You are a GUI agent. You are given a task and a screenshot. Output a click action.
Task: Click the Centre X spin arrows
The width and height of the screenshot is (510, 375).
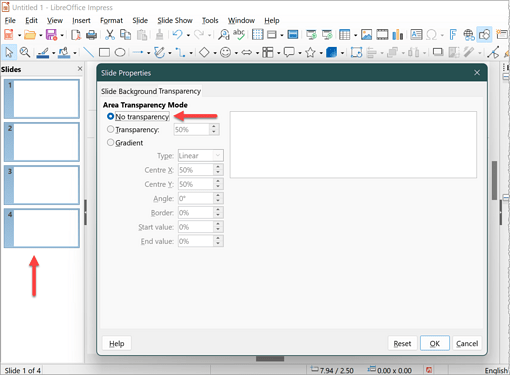[218, 170]
